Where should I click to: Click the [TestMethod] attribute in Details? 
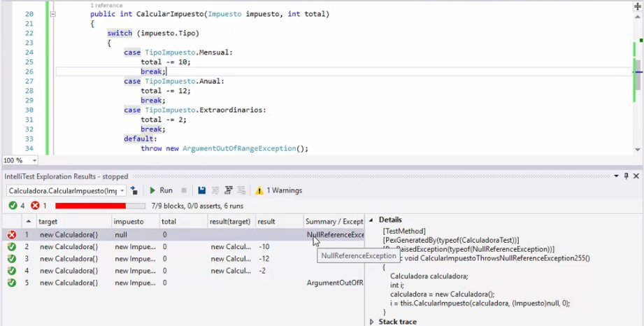pos(404,231)
